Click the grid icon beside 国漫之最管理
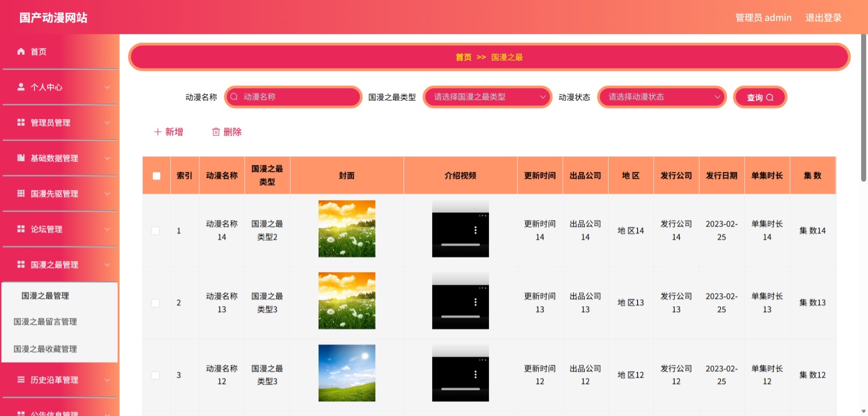Screen dimensions: 868x416 (21, 264)
